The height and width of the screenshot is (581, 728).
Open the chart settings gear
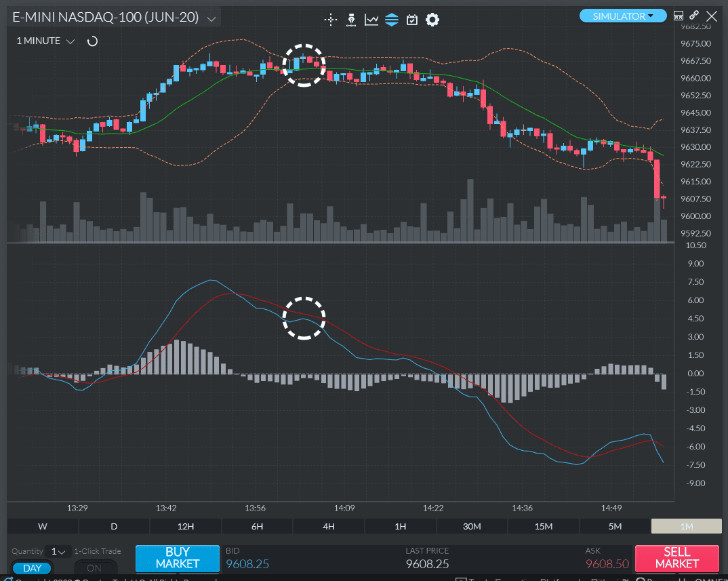432,20
